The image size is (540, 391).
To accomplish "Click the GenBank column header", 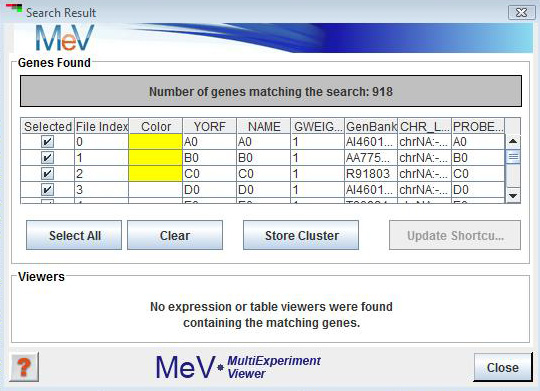I will 371,126.
